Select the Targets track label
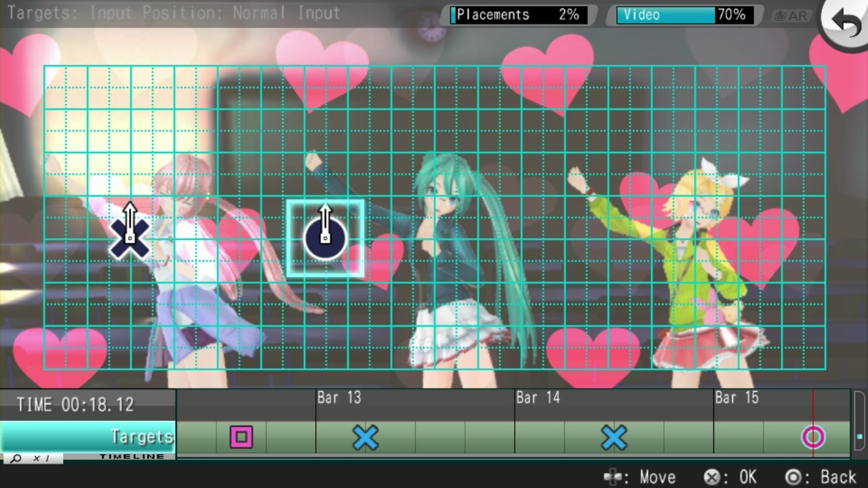The height and width of the screenshot is (488, 868). point(88,436)
